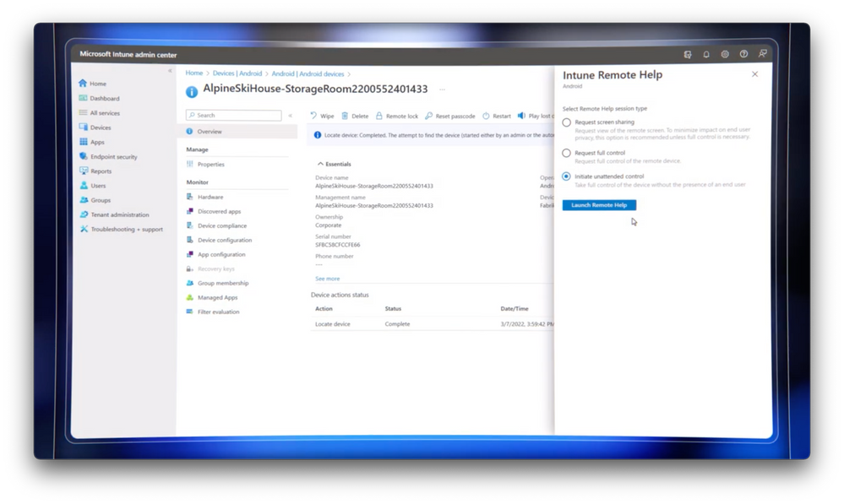Image resolution: width=844 pixels, height=504 pixels.
Task: Open Users in the sidebar
Action: [x=93, y=186]
